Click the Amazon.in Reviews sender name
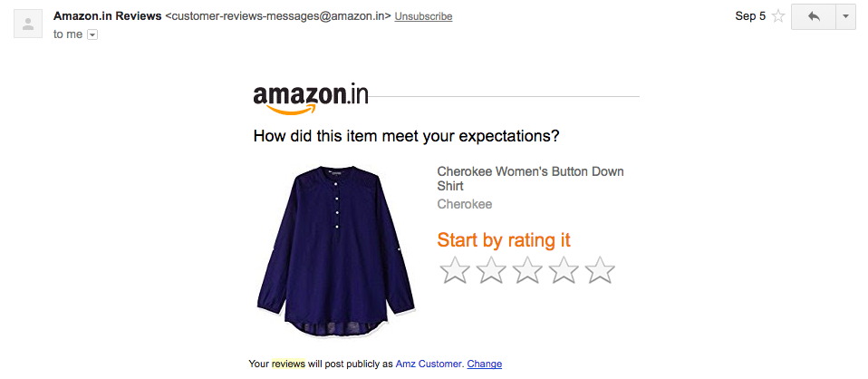868x379 pixels. coord(108,16)
